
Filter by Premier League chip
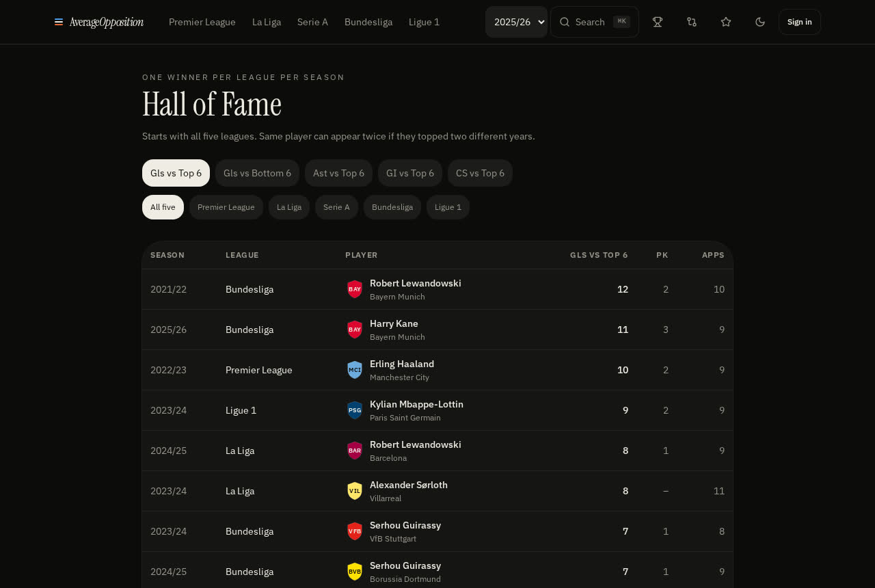pyautogui.click(x=226, y=207)
